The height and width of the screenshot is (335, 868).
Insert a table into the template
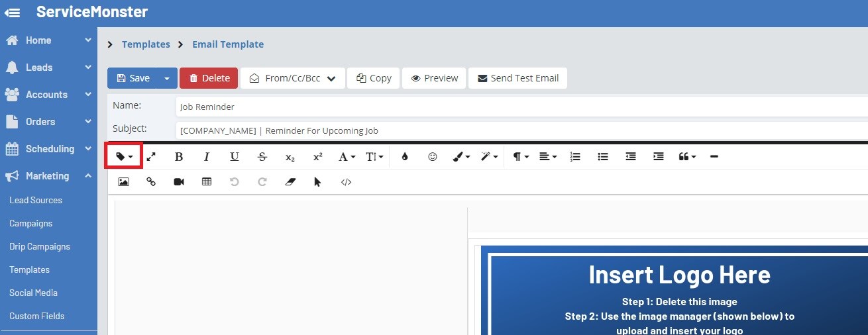207,182
